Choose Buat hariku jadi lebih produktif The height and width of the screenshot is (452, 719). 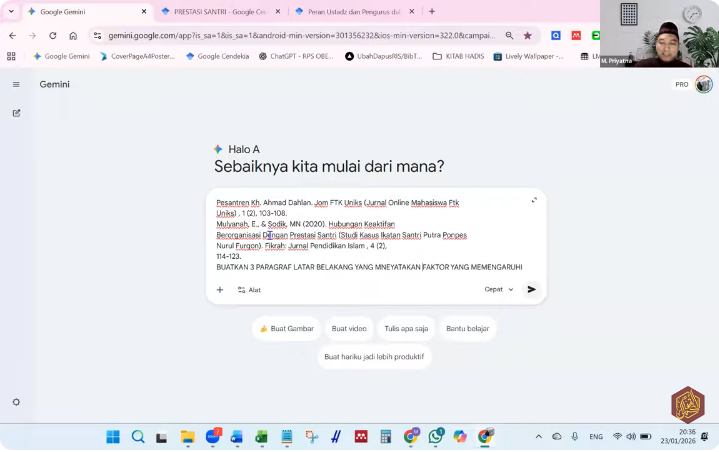(x=374, y=356)
